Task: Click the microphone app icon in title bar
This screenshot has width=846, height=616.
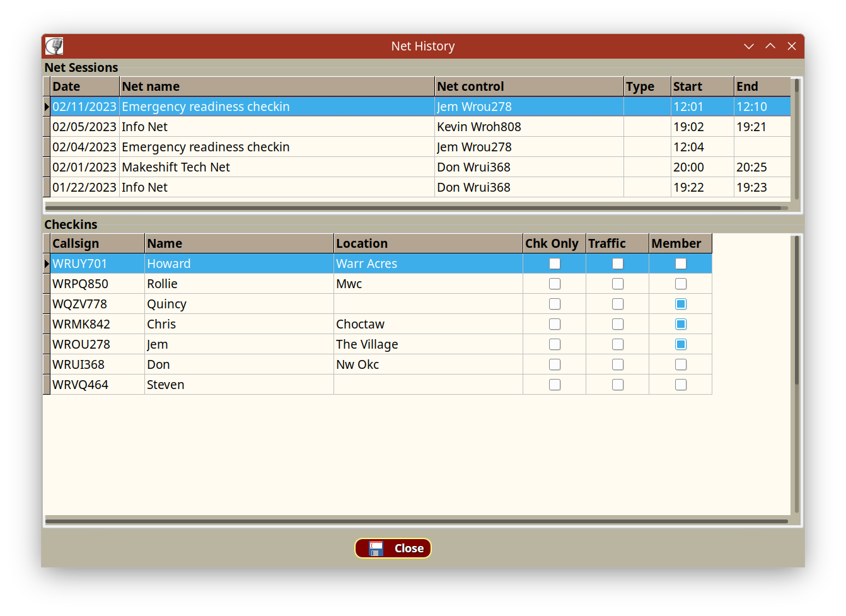Action: pos(54,46)
